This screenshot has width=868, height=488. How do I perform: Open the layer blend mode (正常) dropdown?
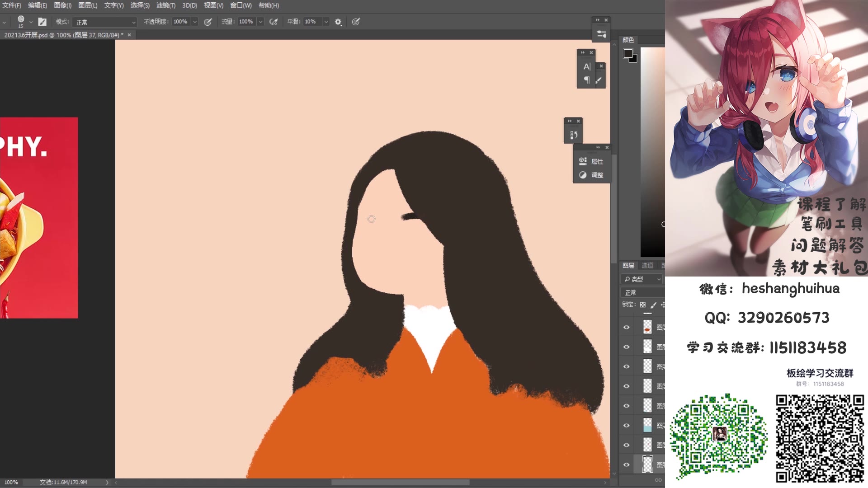click(x=643, y=292)
